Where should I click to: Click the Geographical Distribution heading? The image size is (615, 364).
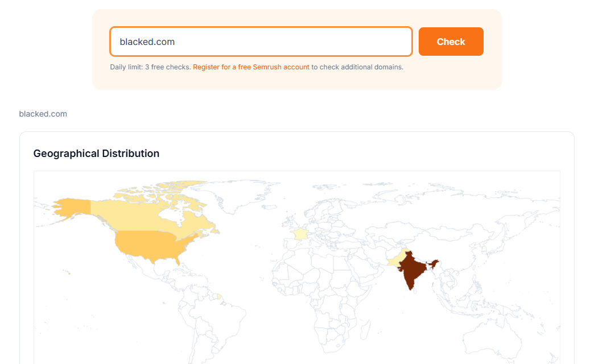[96, 154]
